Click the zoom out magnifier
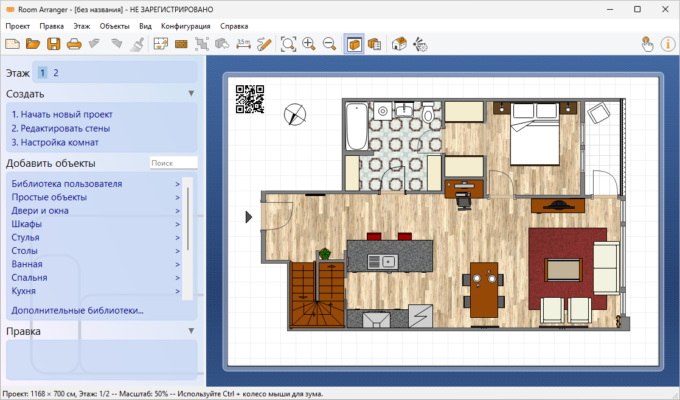Screen dimensions: 680x400 [330, 44]
